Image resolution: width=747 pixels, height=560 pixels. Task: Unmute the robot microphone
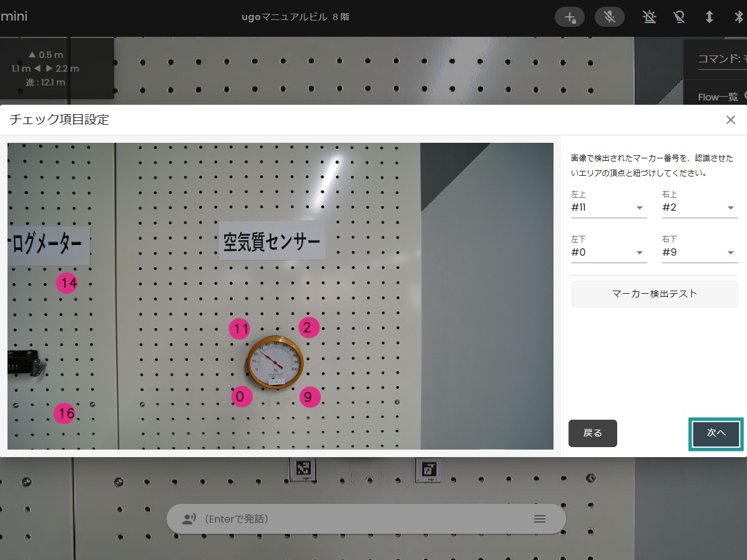coord(610,17)
